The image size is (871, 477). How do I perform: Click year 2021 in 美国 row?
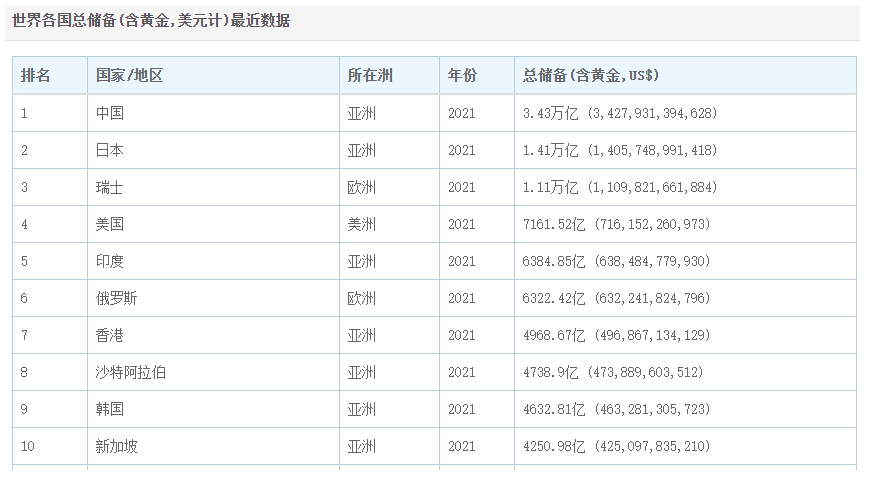click(462, 224)
